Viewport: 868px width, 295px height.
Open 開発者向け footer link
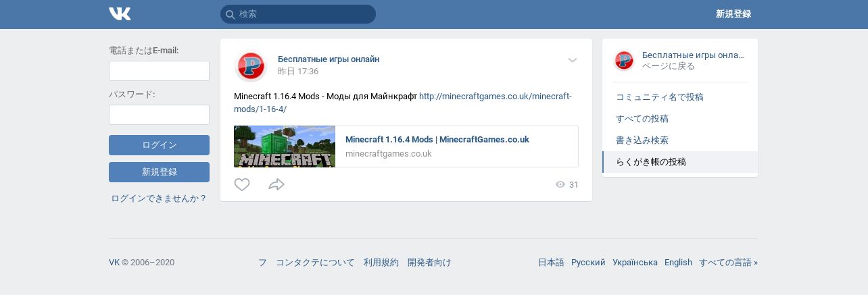pos(429,263)
